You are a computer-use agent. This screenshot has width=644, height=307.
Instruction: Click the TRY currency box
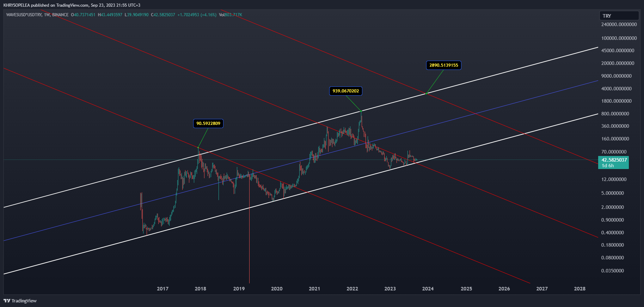coord(619,16)
